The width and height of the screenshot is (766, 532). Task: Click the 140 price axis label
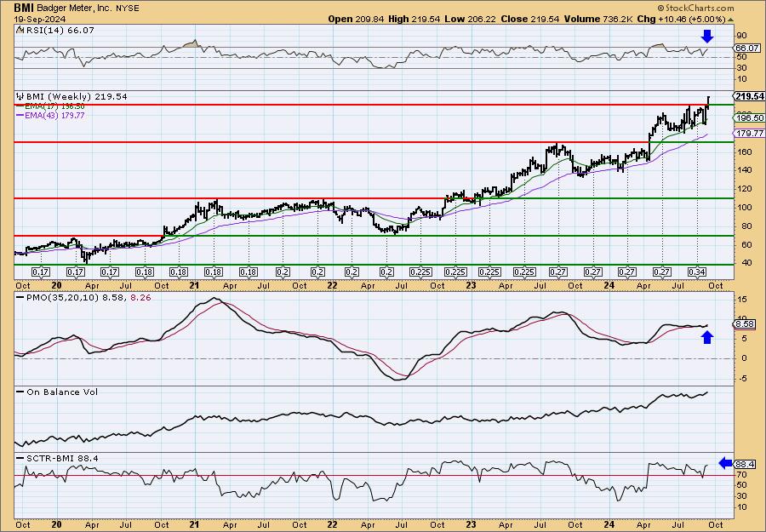tap(745, 170)
